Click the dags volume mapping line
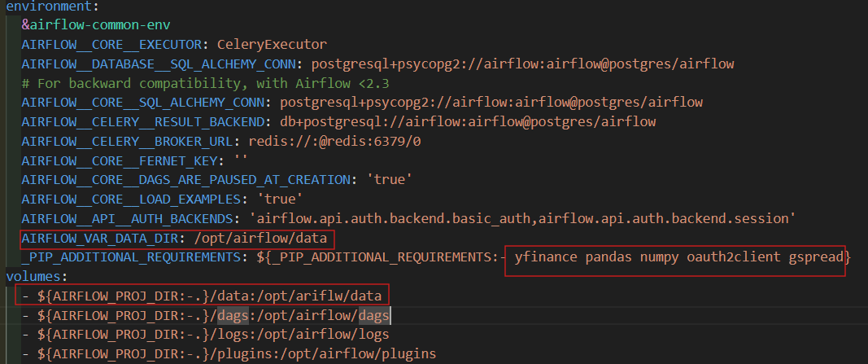The width and height of the screenshot is (868, 364). click(205, 316)
